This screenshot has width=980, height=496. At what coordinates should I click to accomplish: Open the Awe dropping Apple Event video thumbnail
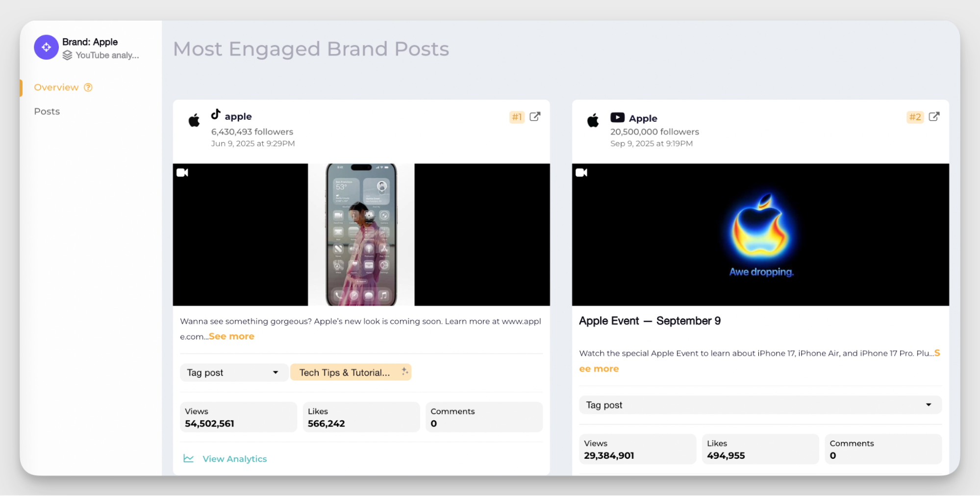pyautogui.click(x=760, y=235)
